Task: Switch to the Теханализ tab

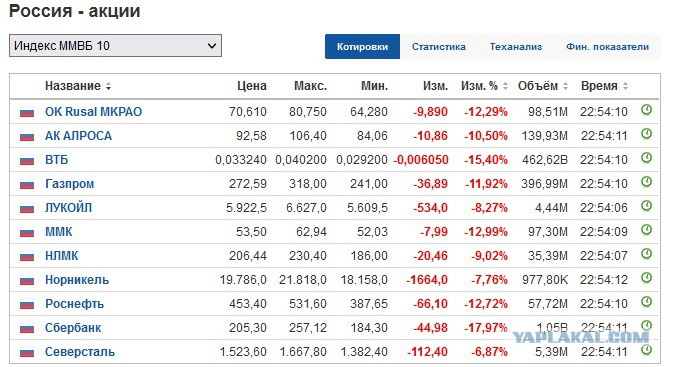Action: [x=516, y=46]
